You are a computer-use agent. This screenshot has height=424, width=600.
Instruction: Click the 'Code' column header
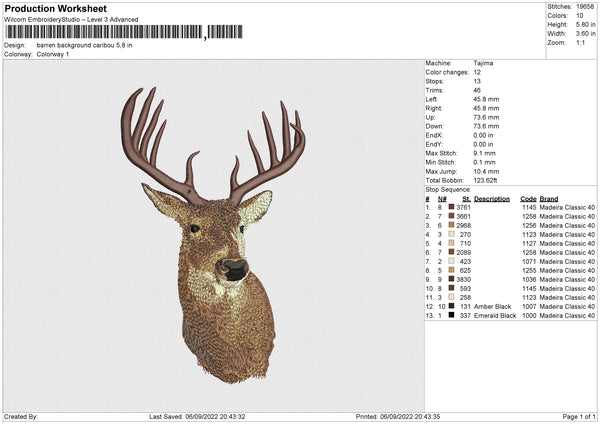pyautogui.click(x=528, y=199)
